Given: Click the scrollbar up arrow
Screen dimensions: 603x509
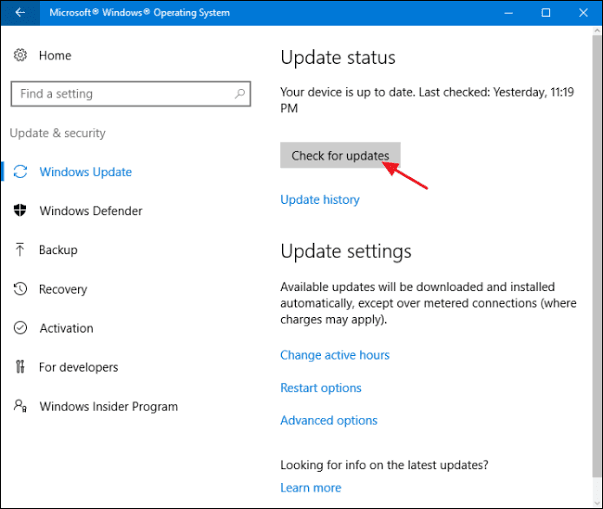Looking at the screenshot, I should [x=597, y=31].
